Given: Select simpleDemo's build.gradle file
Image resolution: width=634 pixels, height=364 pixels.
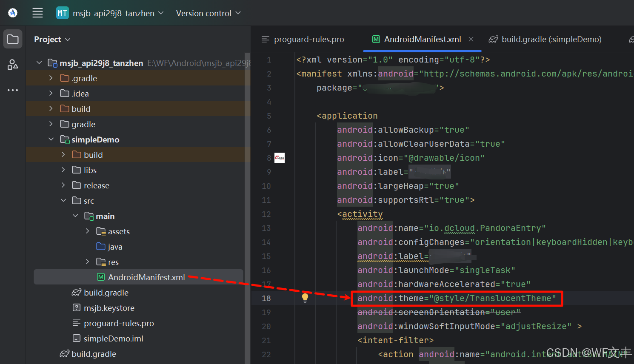Looking at the screenshot, I should (x=106, y=293).
